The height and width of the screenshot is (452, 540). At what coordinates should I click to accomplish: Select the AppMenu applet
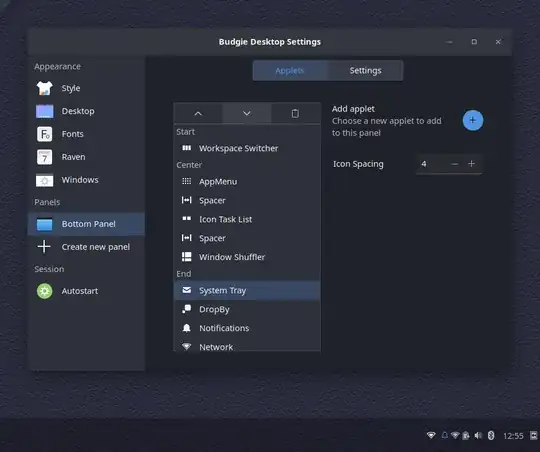pyautogui.click(x=247, y=182)
